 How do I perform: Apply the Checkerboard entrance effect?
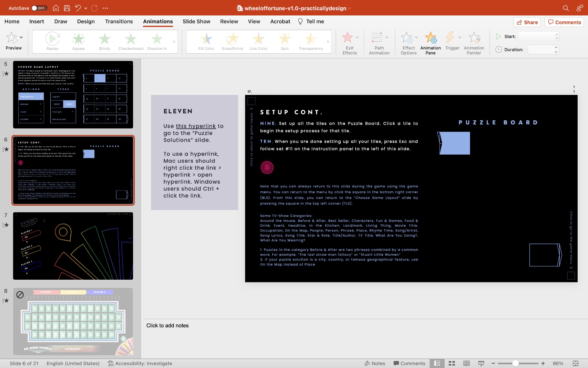(x=131, y=41)
